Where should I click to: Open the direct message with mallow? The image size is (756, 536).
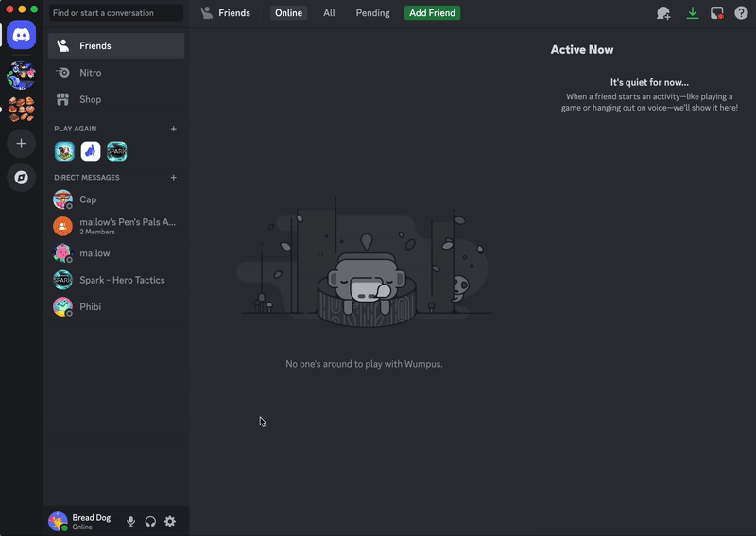pyautogui.click(x=116, y=252)
